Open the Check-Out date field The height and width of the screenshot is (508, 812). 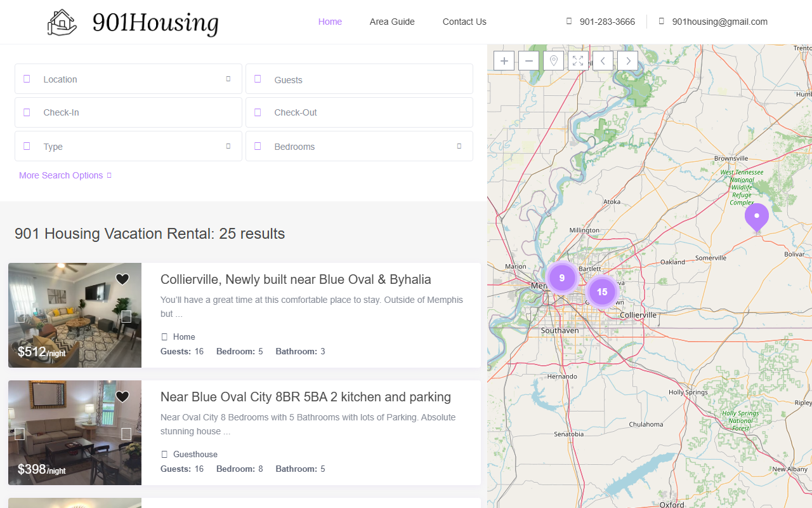click(x=359, y=112)
